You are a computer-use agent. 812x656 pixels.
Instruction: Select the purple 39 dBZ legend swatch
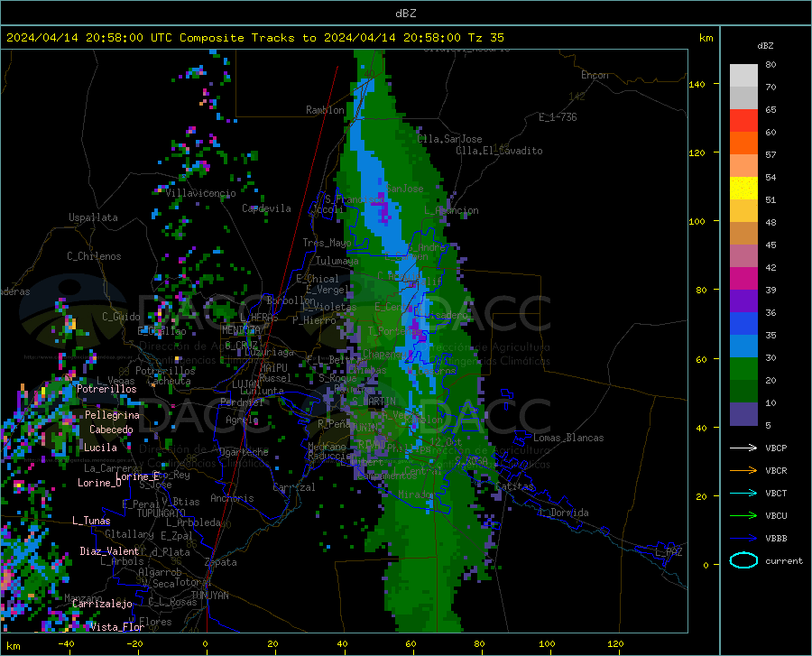(x=743, y=301)
